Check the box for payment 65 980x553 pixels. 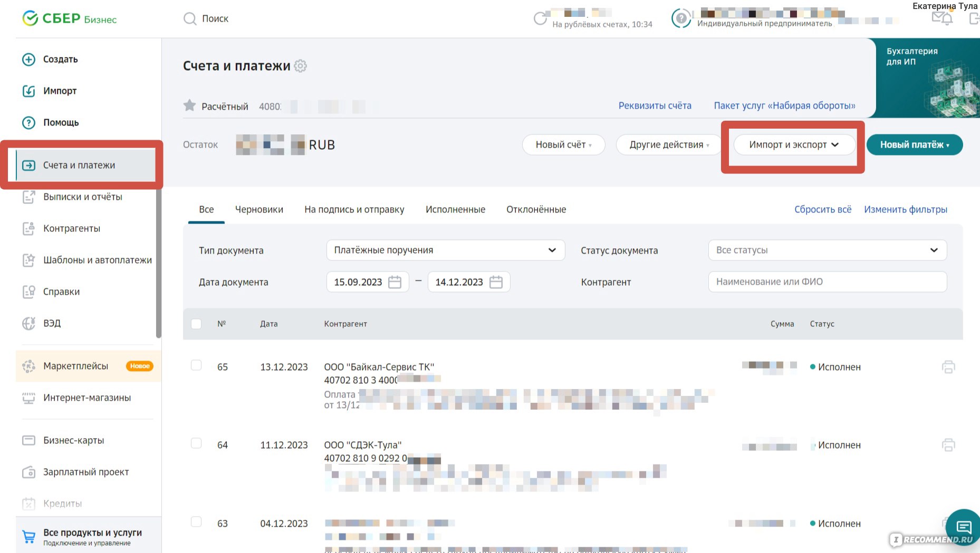pyautogui.click(x=196, y=365)
